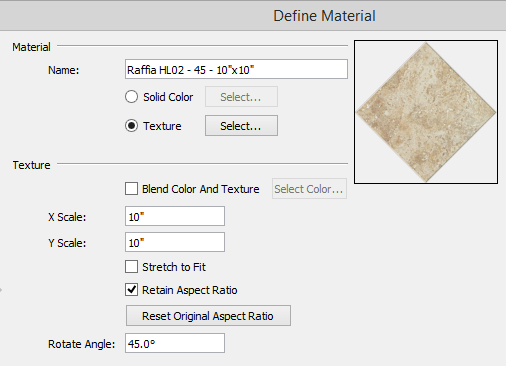
Task: Enable Blend Color And Texture checkbox
Action: tap(131, 189)
